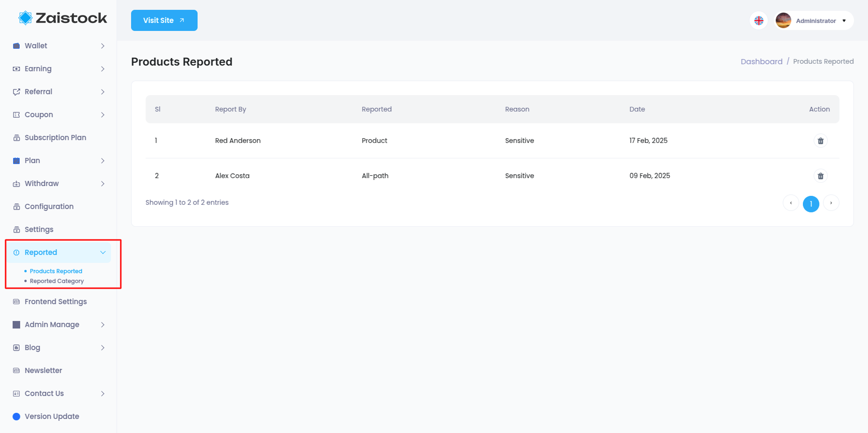Click the Administrator avatar picture
The width and height of the screenshot is (868, 433).
[783, 21]
